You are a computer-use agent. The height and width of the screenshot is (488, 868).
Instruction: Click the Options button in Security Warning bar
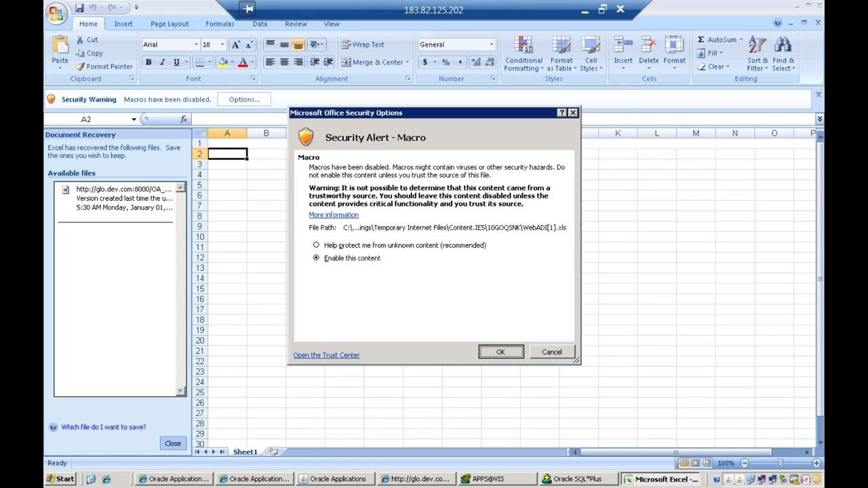pos(244,100)
